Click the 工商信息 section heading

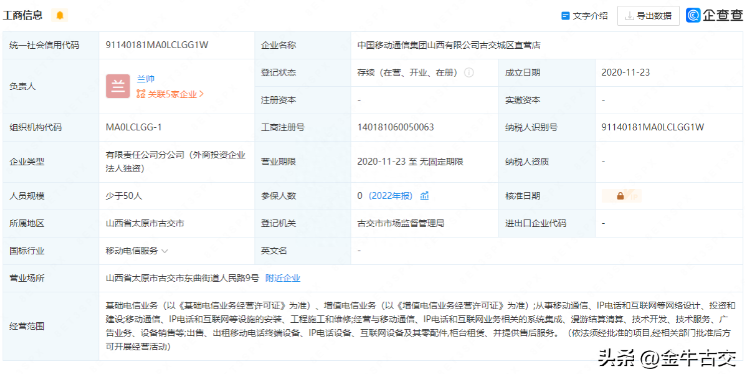click(x=23, y=16)
